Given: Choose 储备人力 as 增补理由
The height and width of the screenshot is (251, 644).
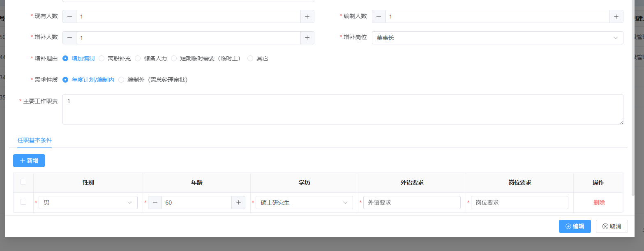Looking at the screenshot, I should pos(138,58).
